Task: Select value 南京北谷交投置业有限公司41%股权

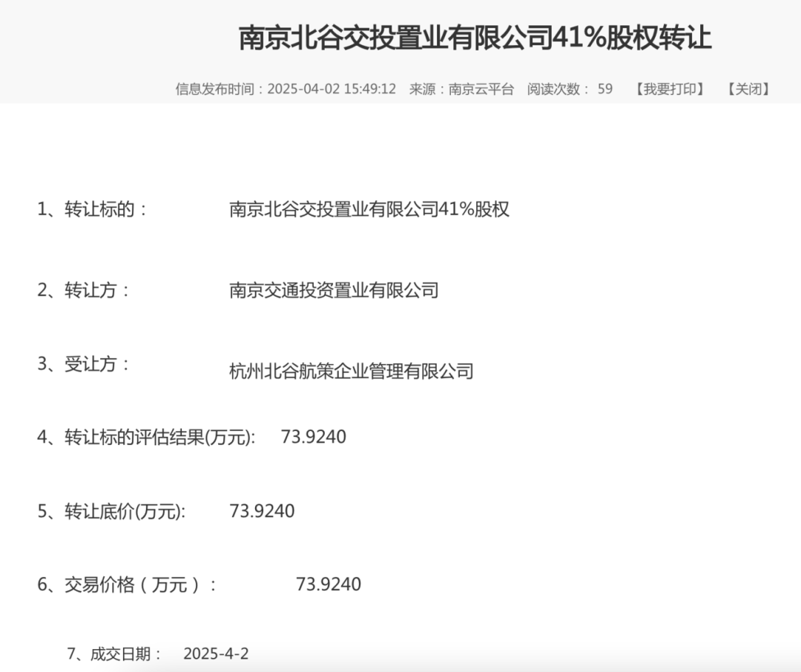Action: [369, 209]
